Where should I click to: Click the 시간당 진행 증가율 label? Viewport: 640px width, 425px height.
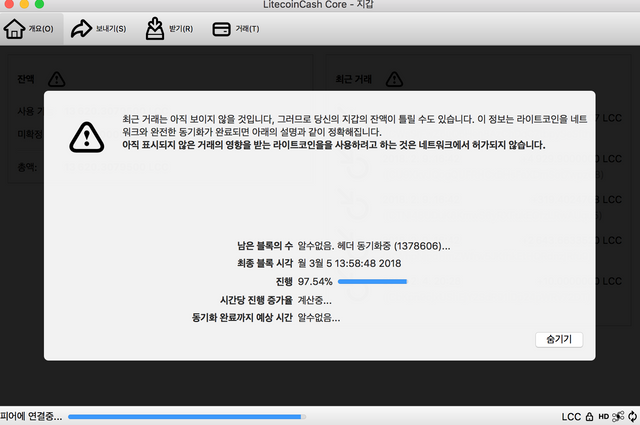pos(256,300)
